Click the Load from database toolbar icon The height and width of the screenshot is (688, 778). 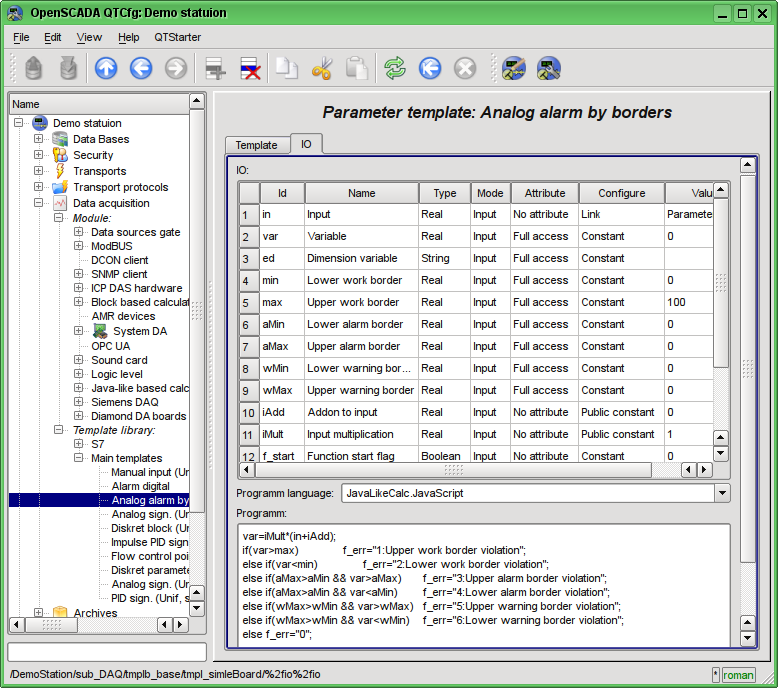(x=35, y=68)
